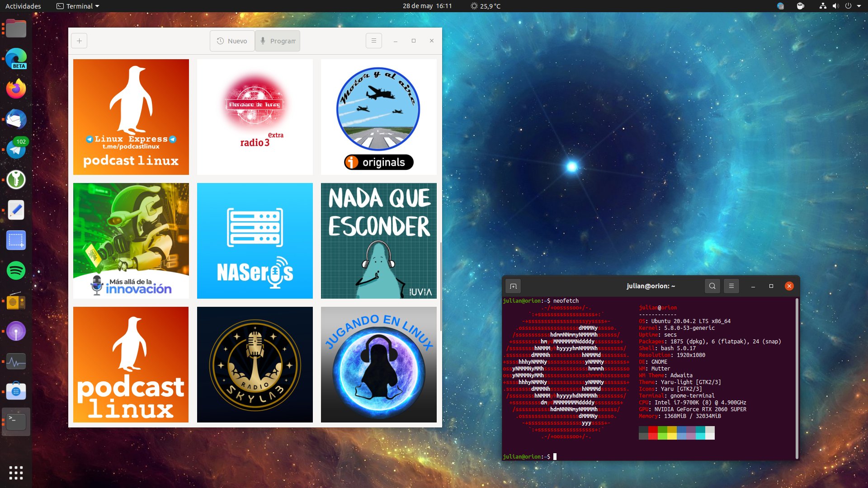Open Microsoft Edge Beta from dock

click(16, 59)
